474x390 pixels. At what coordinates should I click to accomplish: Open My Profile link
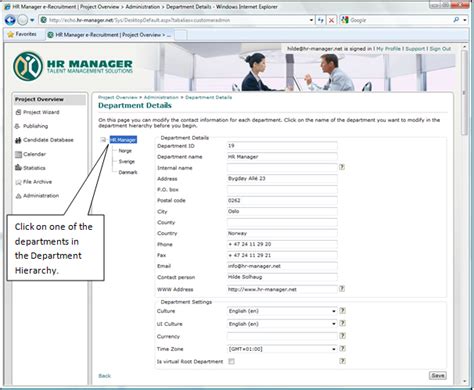coord(388,49)
